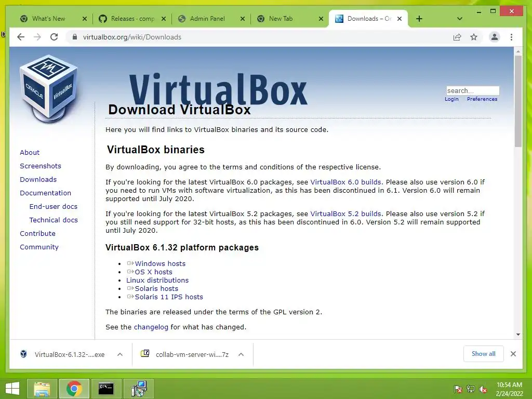This screenshot has height=399, width=532.
Task: Open About in the sidebar
Action: (30, 152)
